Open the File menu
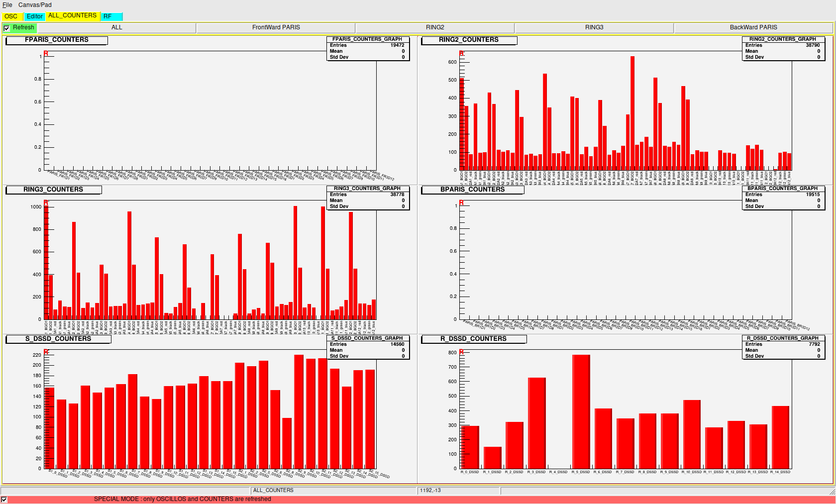836x504 pixels. point(7,4)
